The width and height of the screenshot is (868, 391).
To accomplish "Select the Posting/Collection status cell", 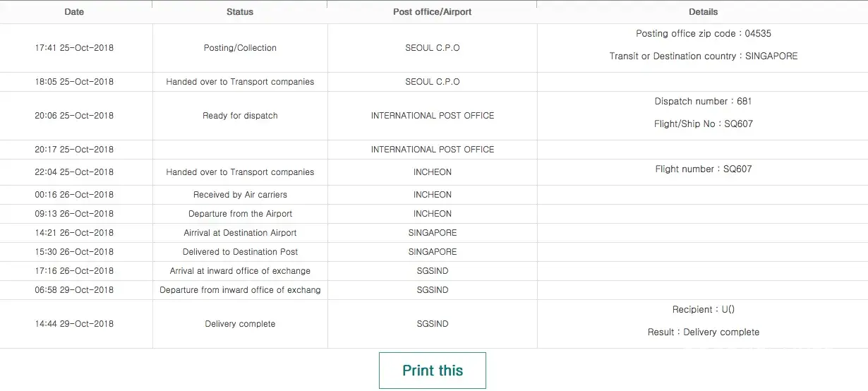I will (240, 48).
